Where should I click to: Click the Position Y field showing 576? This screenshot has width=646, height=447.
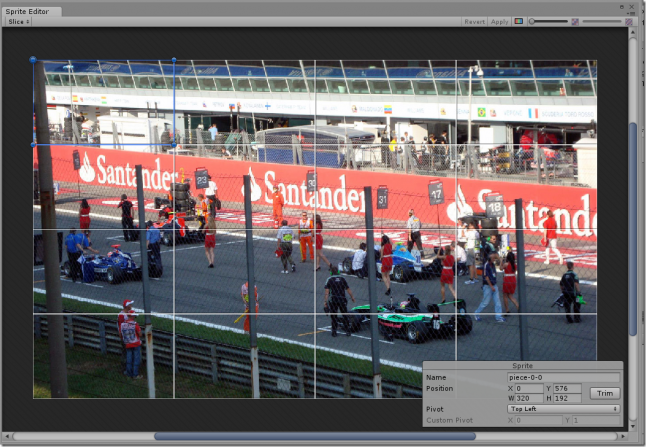click(567, 388)
